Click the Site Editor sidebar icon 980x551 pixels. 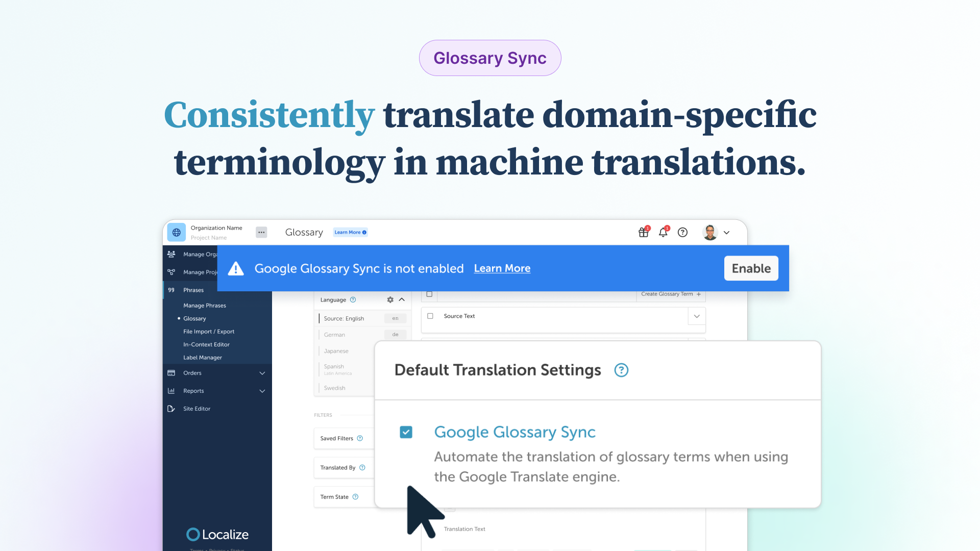click(171, 409)
